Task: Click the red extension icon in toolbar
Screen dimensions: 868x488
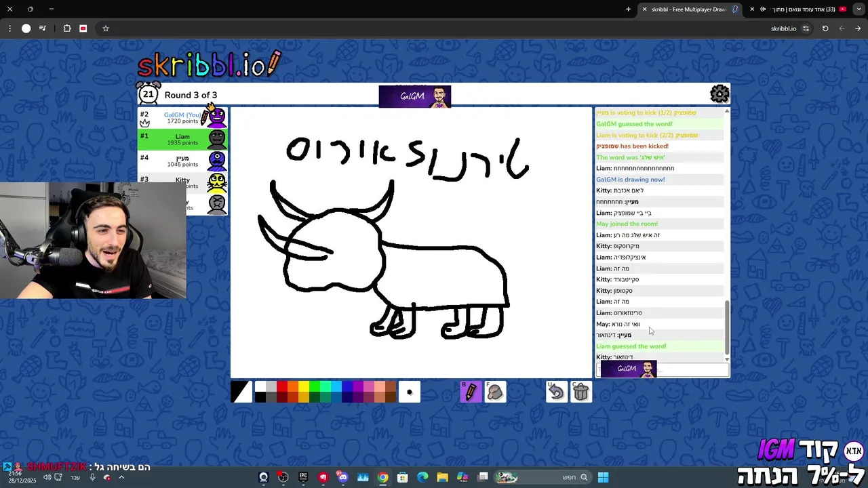Action: (83, 28)
